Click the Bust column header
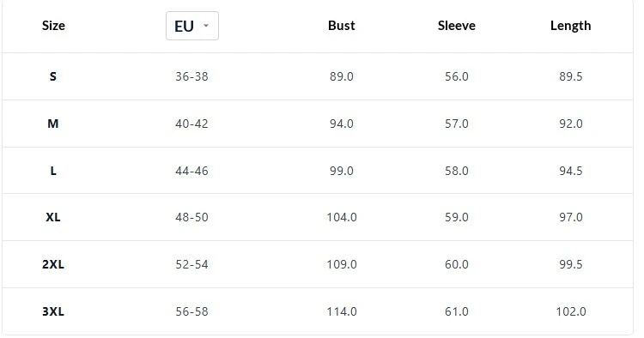The height and width of the screenshot is (338, 644). point(341,26)
